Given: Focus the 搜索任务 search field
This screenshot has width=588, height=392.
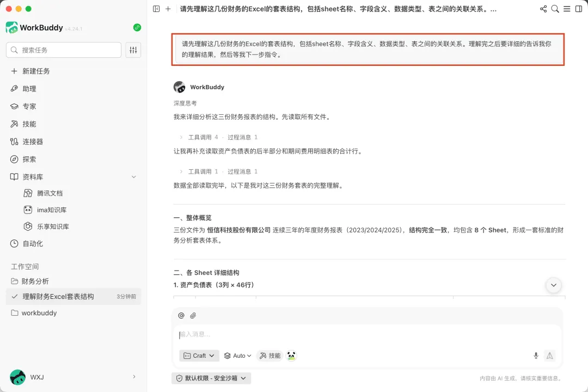Looking at the screenshot, I should (x=64, y=50).
